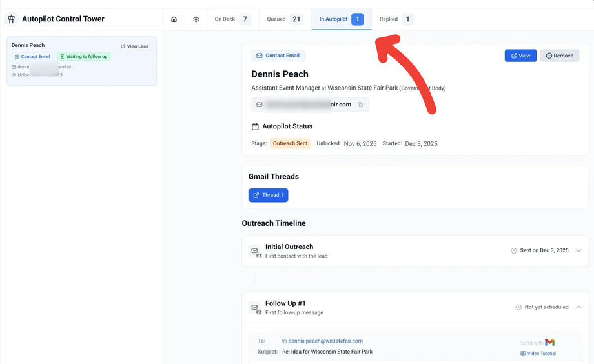Open the View Lead link in sidebar
Viewport: 594px width, 364px height.
click(135, 46)
